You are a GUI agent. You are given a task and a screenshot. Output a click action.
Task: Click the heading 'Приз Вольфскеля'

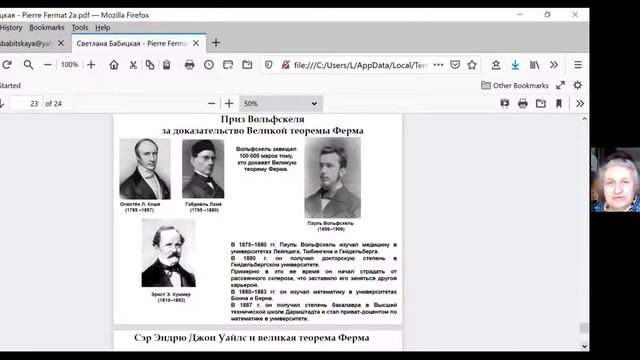coord(262,119)
